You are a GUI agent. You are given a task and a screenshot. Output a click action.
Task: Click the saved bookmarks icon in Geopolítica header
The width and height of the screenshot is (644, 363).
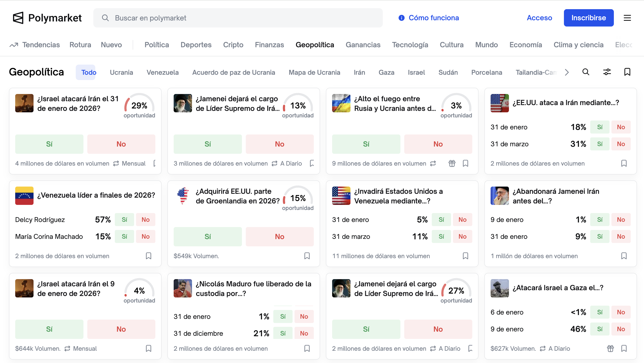627,72
